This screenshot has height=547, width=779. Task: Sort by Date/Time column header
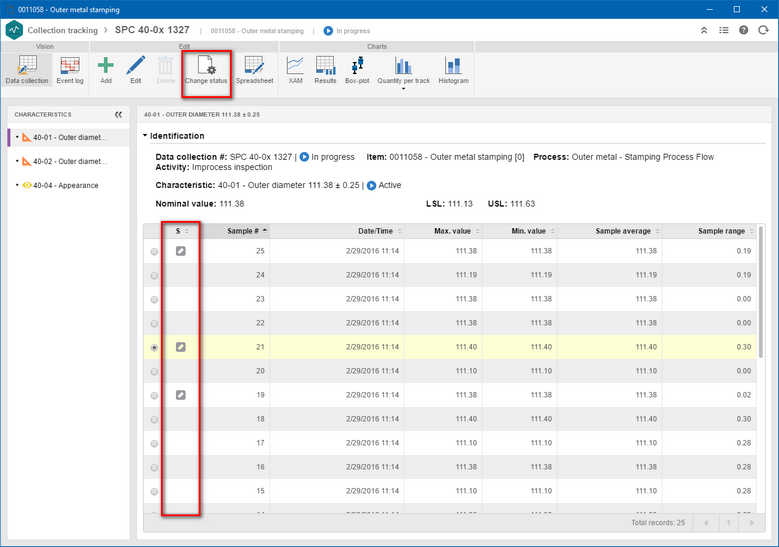[337, 231]
